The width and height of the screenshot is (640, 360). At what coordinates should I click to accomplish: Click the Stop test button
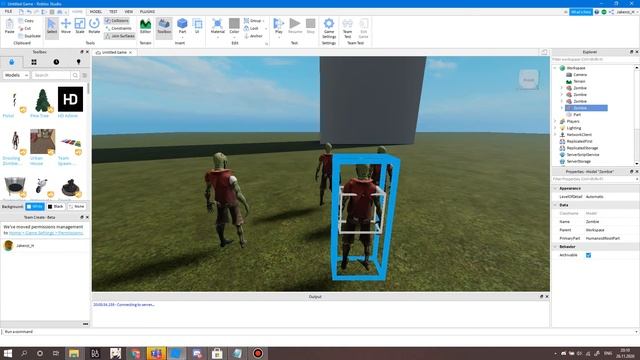pyautogui.click(x=311, y=25)
